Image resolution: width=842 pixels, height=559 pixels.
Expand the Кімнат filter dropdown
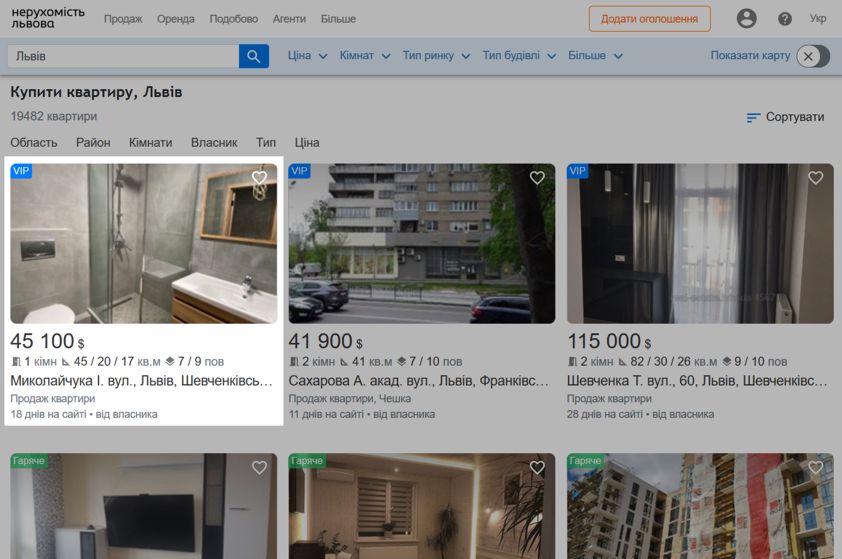coord(365,55)
